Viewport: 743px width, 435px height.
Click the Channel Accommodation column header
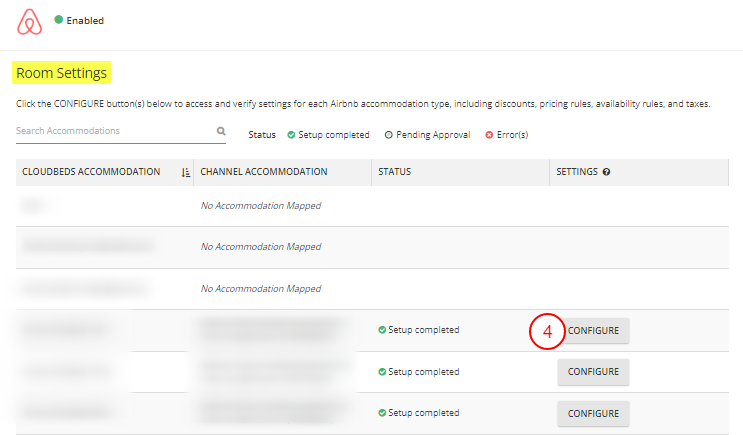264,172
